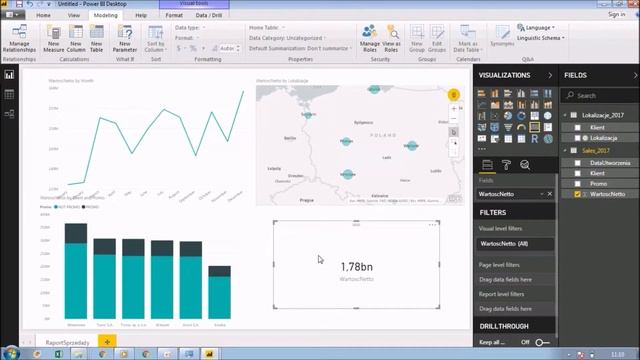The height and width of the screenshot is (360, 640).
Task: Switch to Report view in left sidebar
Action: (9, 75)
